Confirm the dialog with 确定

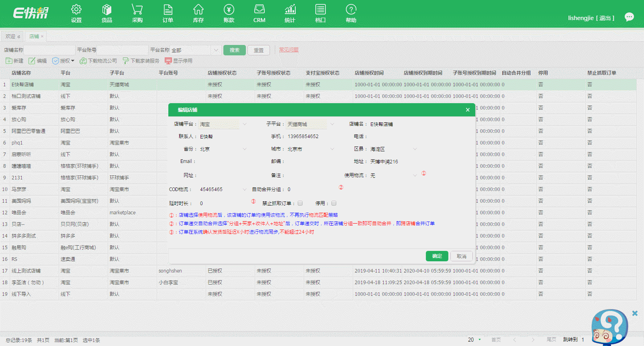(437, 256)
